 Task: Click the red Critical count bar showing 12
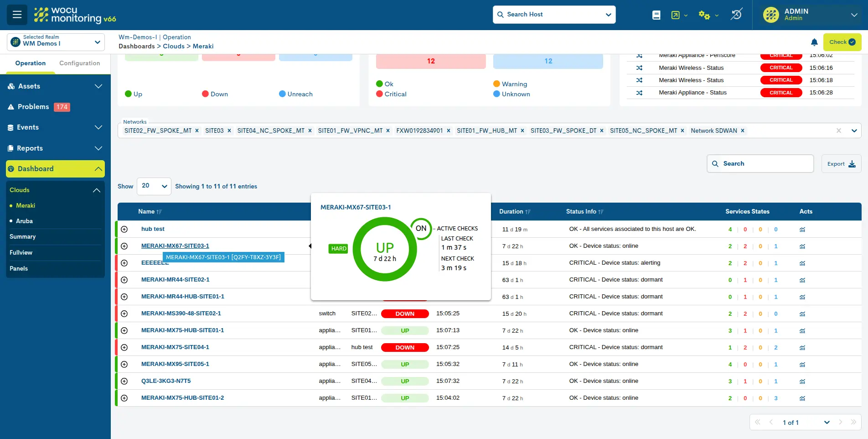[430, 61]
